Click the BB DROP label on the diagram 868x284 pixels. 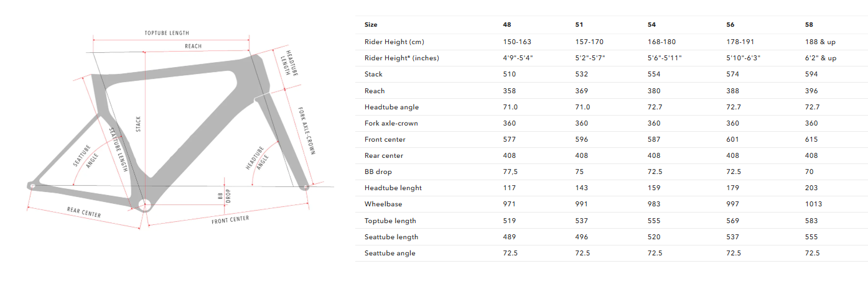(x=223, y=196)
